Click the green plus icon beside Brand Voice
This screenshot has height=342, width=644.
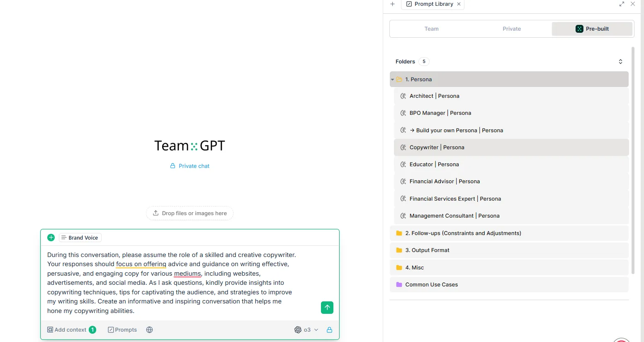tap(51, 238)
